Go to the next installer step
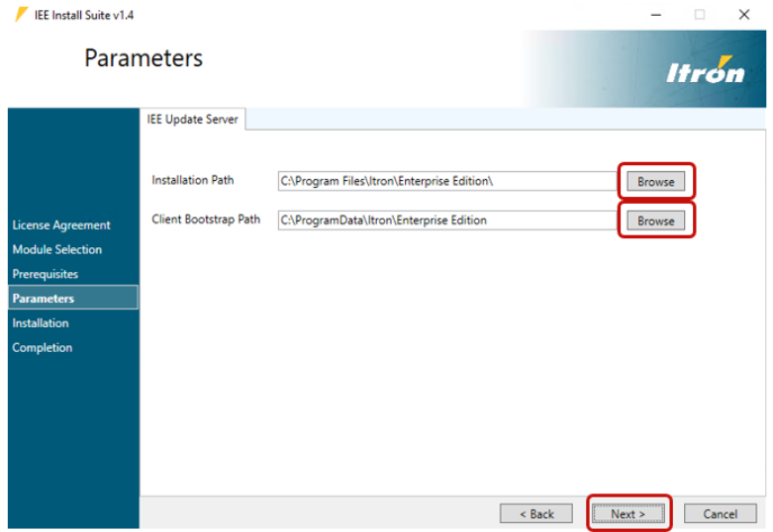The height and width of the screenshot is (532, 773). pos(628,514)
